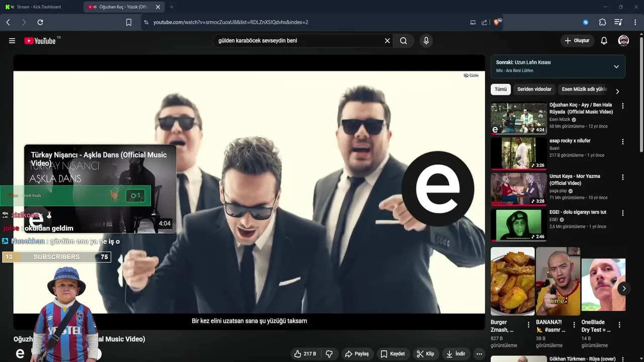Open YouTube notifications bell
This screenshot has width=644, height=362.
tap(604, 41)
